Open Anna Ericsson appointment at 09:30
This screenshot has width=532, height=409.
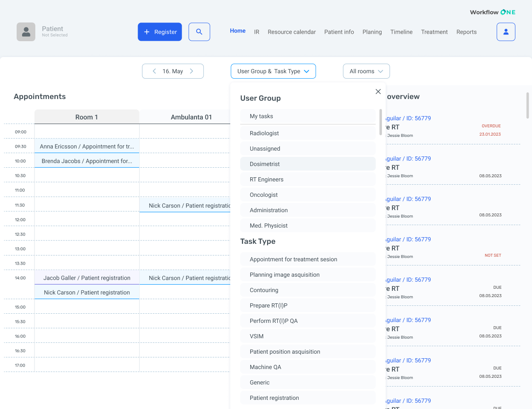click(x=87, y=146)
